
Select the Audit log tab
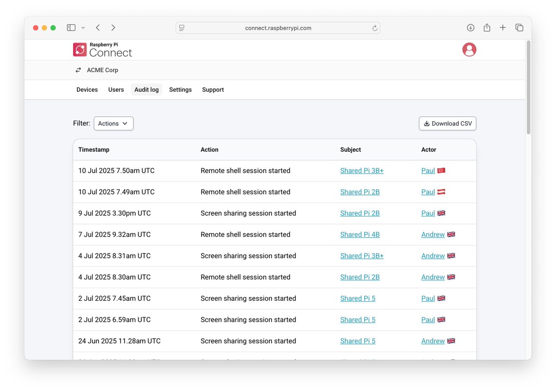[x=146, y=90]
